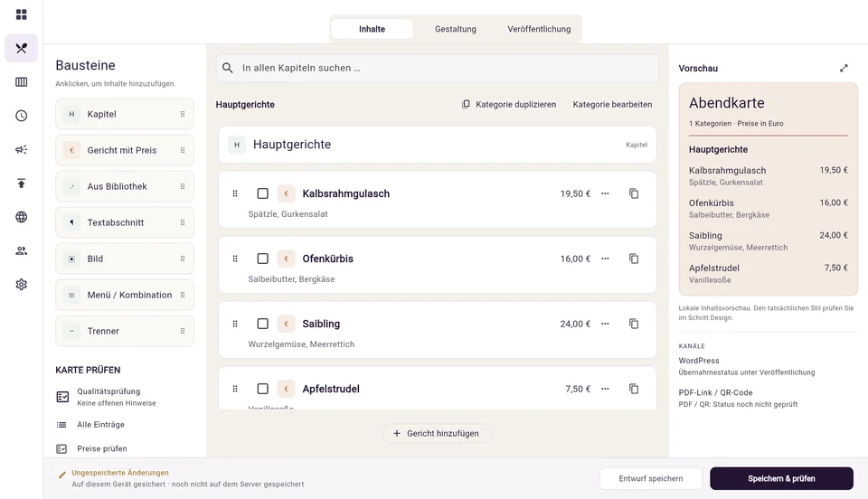Switch to the Inhalte tab
868x499 pixels.
(x=372, y=29)
